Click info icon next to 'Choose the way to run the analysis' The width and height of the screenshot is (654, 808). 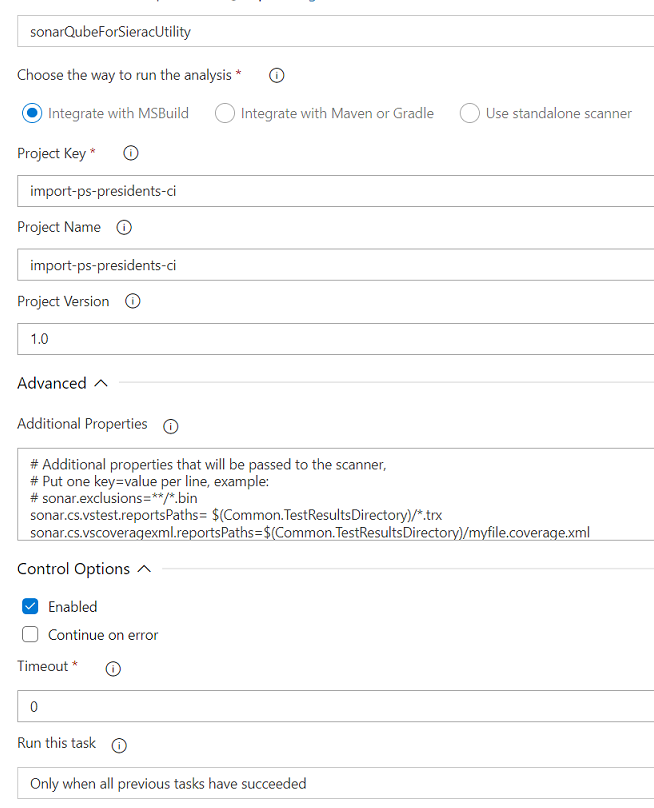pos(277,76)
